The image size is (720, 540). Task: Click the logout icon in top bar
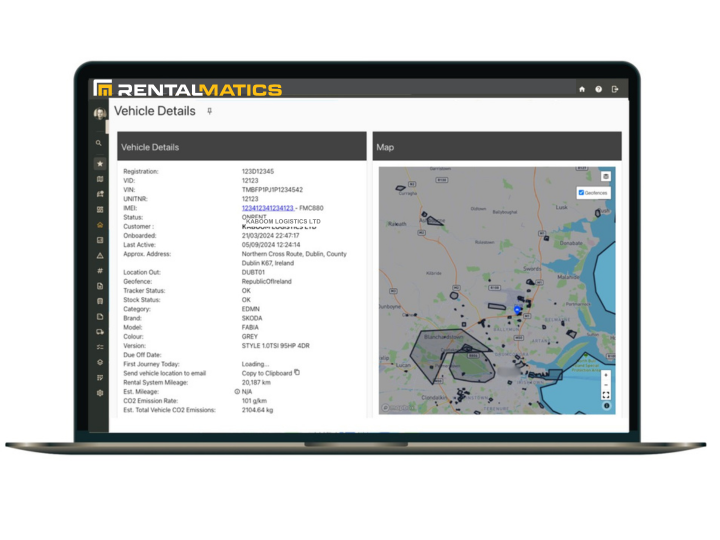615,89
